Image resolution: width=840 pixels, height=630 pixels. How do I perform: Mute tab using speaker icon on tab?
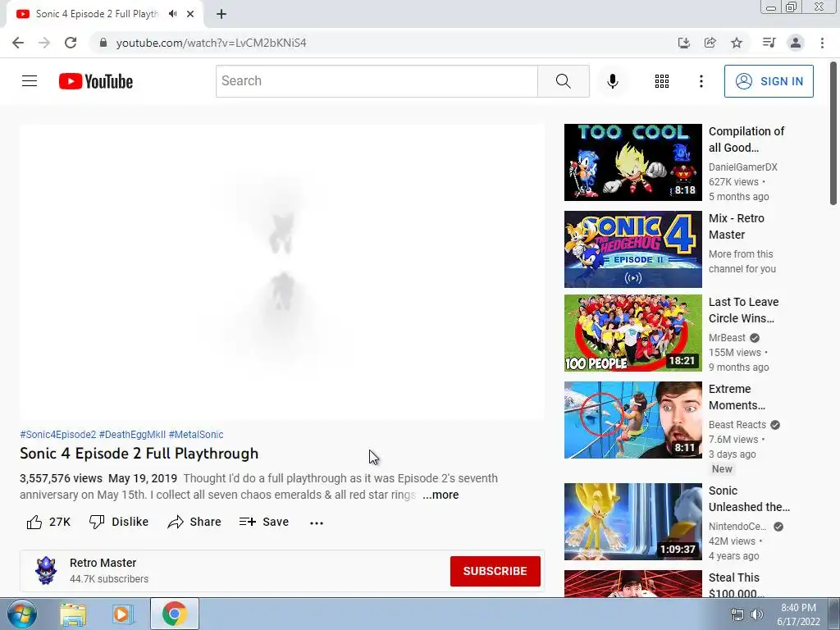click(x=172, y=14)
